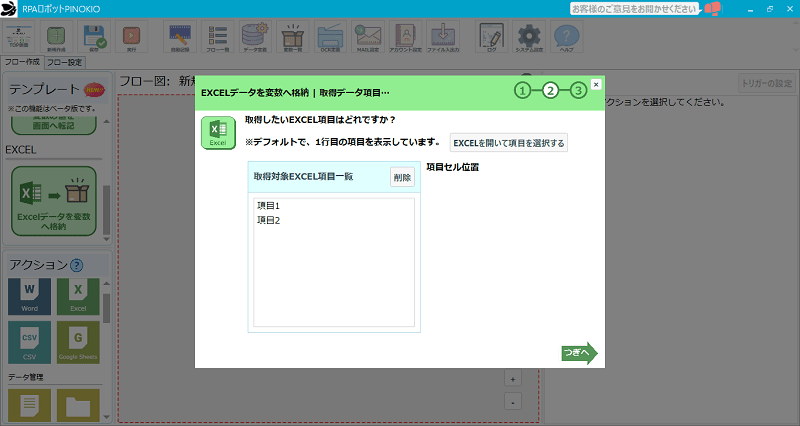Viewport: 800px width, 426px height.
Task: Click the flow diagram zoom in + button
Action: click(x=513, y=379)
